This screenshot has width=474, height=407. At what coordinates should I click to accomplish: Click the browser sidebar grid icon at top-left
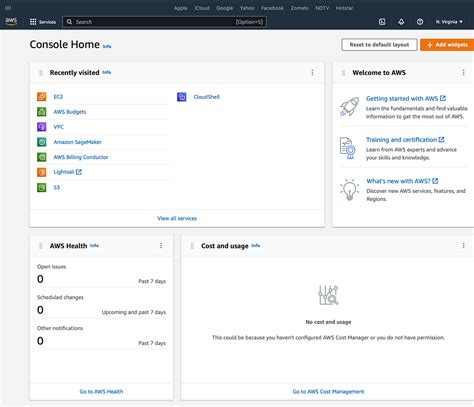8,8
